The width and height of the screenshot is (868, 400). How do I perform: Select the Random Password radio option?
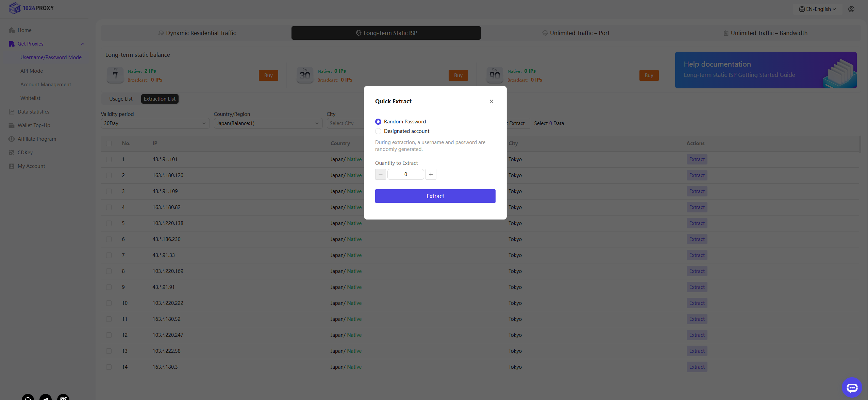(x=378, y=122)
